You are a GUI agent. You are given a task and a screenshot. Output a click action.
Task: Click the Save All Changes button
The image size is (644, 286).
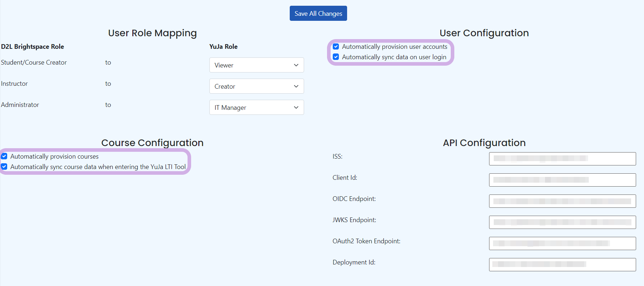[318, 13]
